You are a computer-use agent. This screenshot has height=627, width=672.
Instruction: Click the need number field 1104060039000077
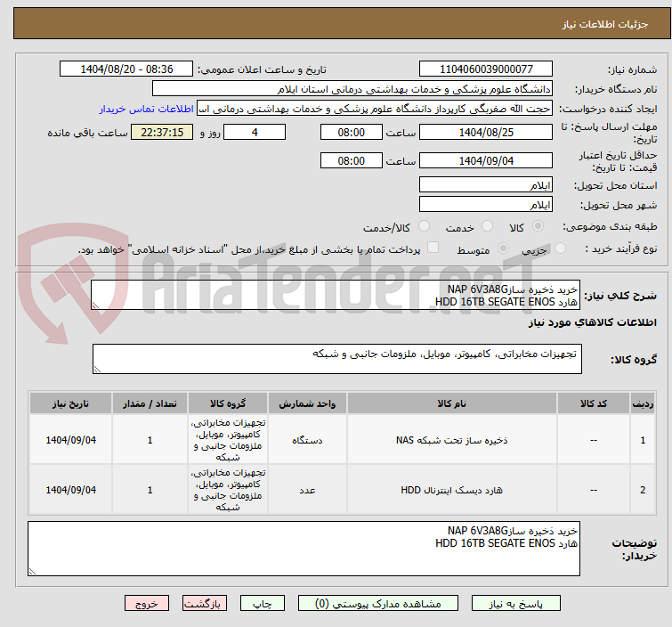coord(486,69)
